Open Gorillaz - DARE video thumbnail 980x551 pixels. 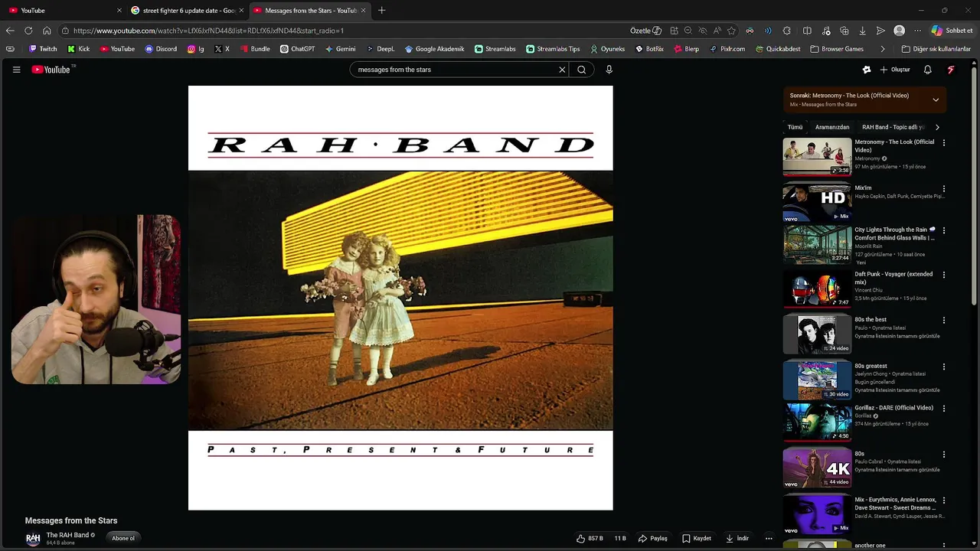(817, 422)
